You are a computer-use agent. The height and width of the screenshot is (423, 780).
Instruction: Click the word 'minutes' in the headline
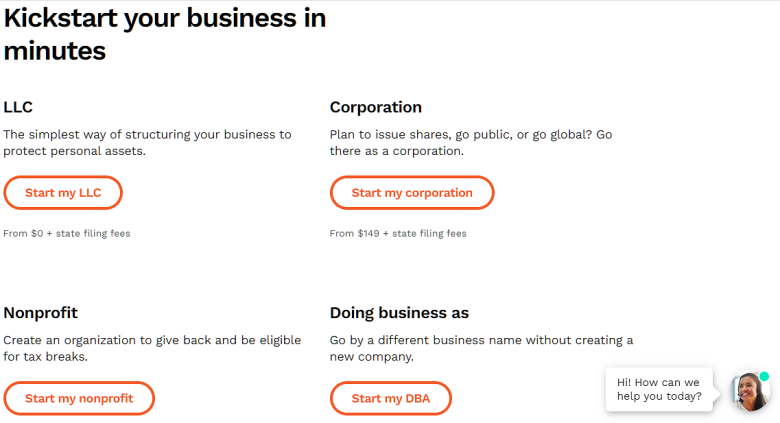pos(55,51)
